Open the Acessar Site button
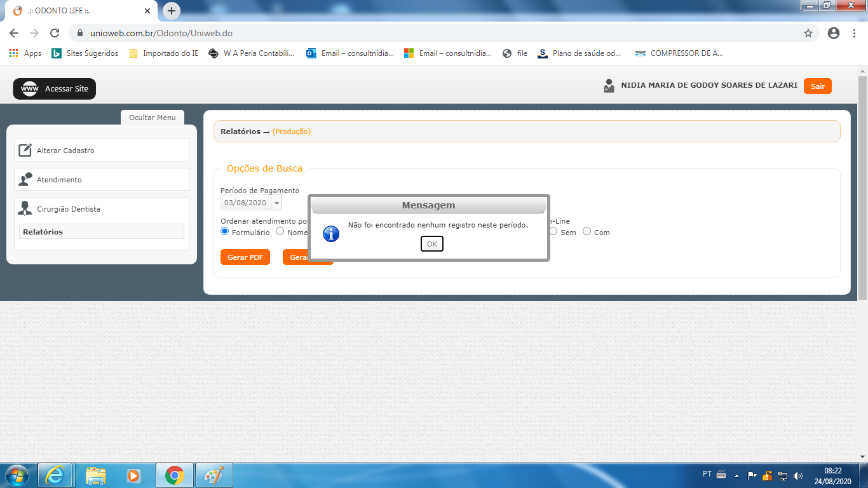868x488 pixels. pos(55,89)
